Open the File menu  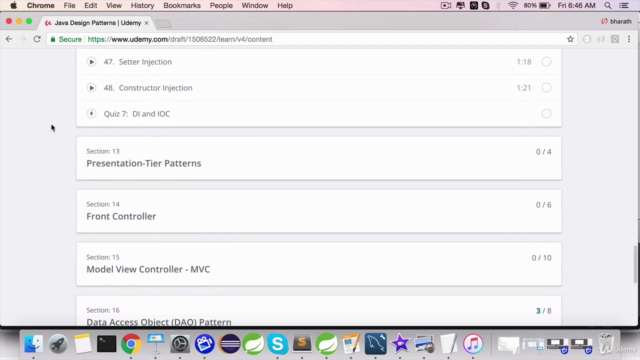[69, 6]
